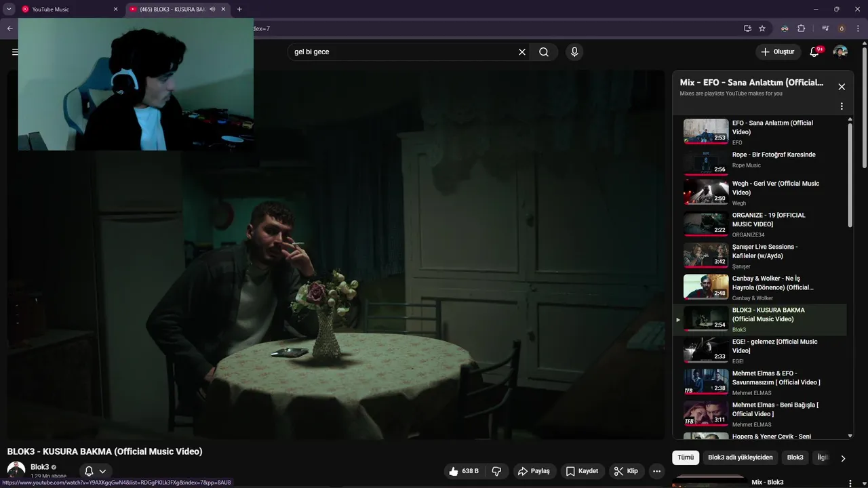
Task: Open tab search dropdown arrow in title bar
Action: [9, 9]
